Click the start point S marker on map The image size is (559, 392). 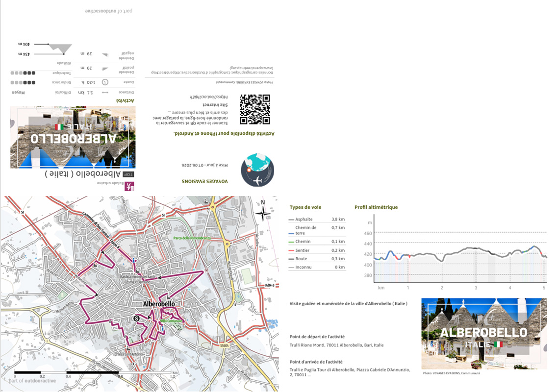click(136, 318)
